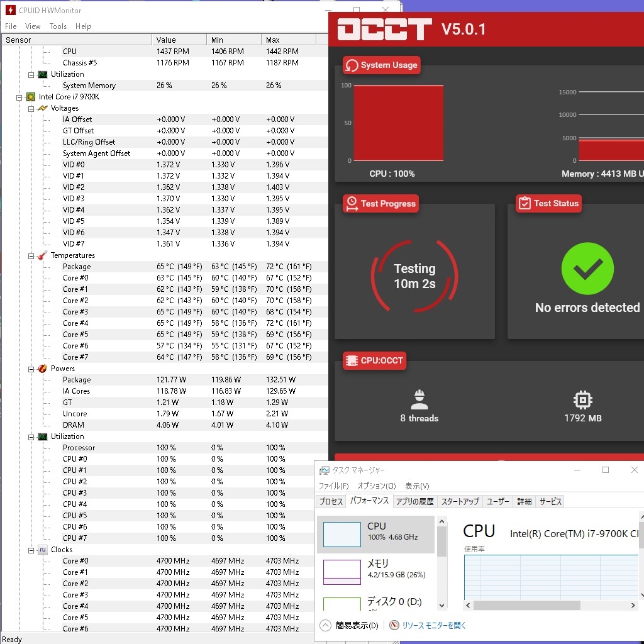Click the green checkmark status icon in OCCT

587,269
